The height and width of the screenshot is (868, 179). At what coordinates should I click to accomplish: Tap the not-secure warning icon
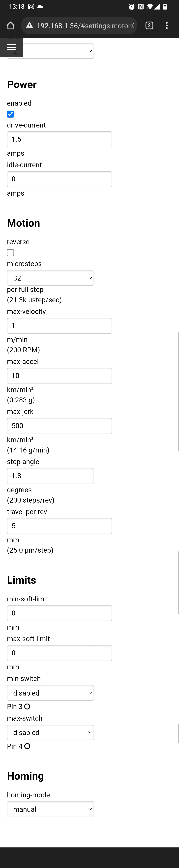[30, 26]
